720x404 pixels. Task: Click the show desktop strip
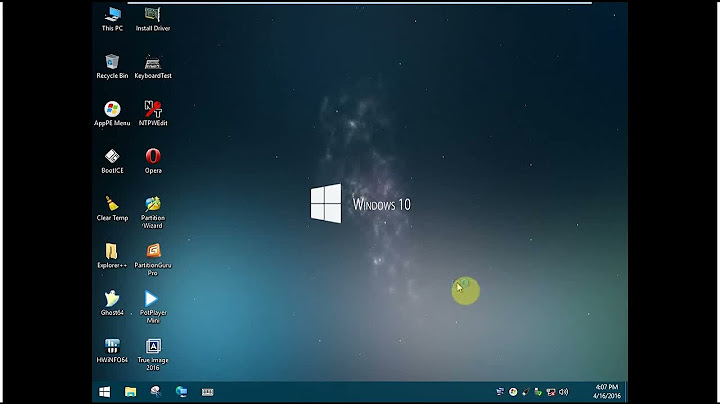click(x=626, y=392)
